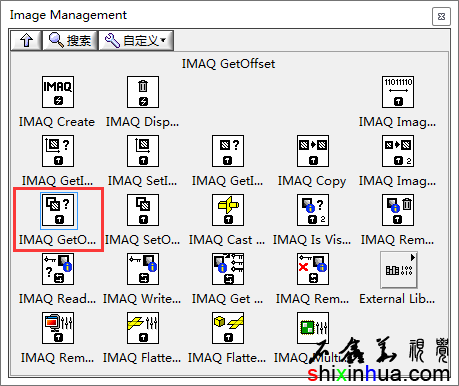This screenshot has height=386, width=459.
Task: Choose IMAQ Flatten VI with yellow arrow and sliders
Action: (x=143, y=328)
